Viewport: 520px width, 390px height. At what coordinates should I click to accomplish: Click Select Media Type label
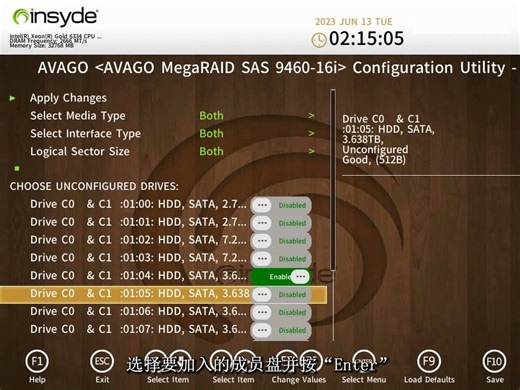[x=78, y=116]
